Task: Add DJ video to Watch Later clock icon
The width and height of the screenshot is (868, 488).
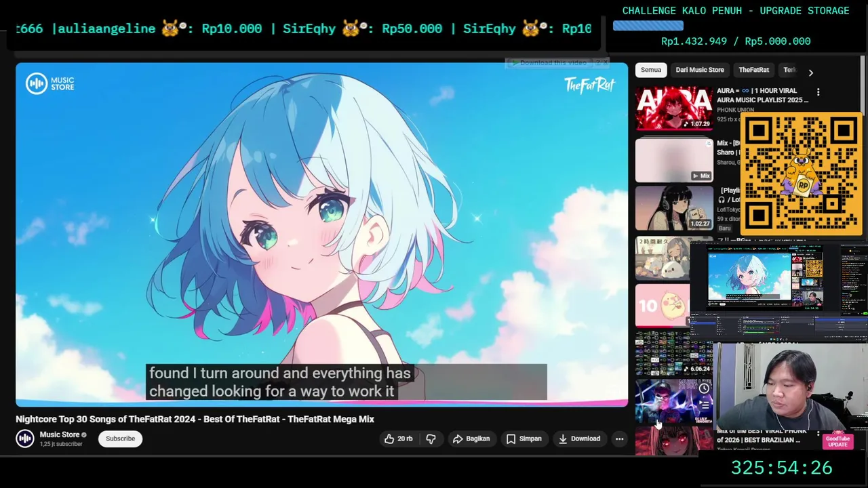Action: [x=704, y=388]
